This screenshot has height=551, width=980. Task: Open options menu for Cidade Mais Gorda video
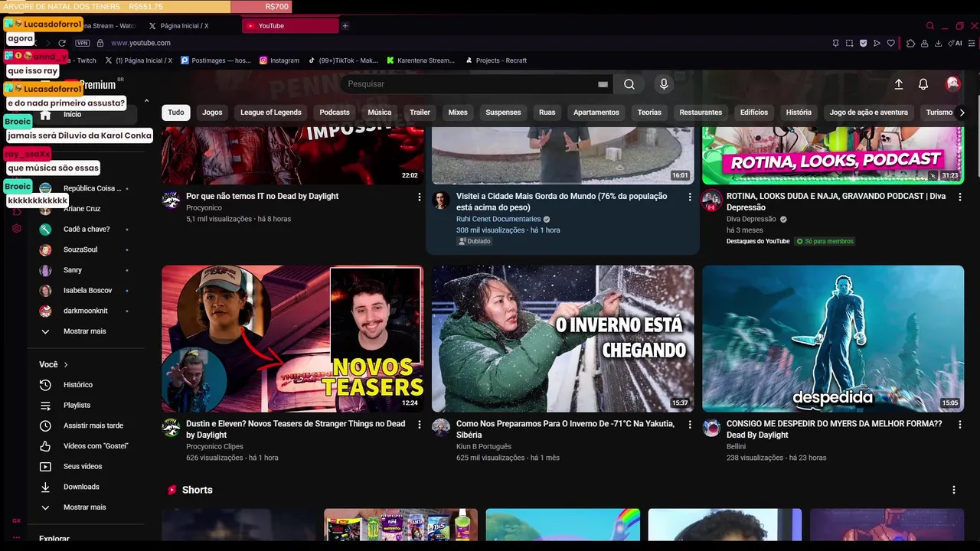689,197
